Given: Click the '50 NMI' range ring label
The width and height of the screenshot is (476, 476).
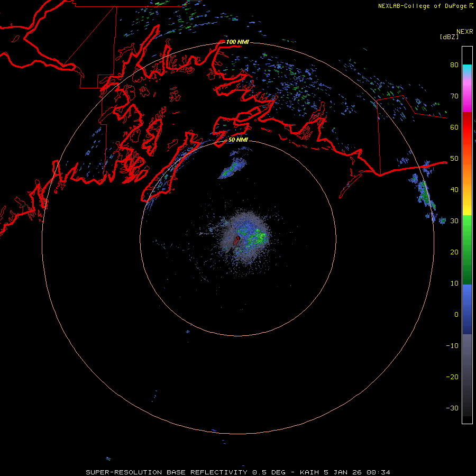Looking at the screenshot, I should pyautogui.click(x=238, y=140).
